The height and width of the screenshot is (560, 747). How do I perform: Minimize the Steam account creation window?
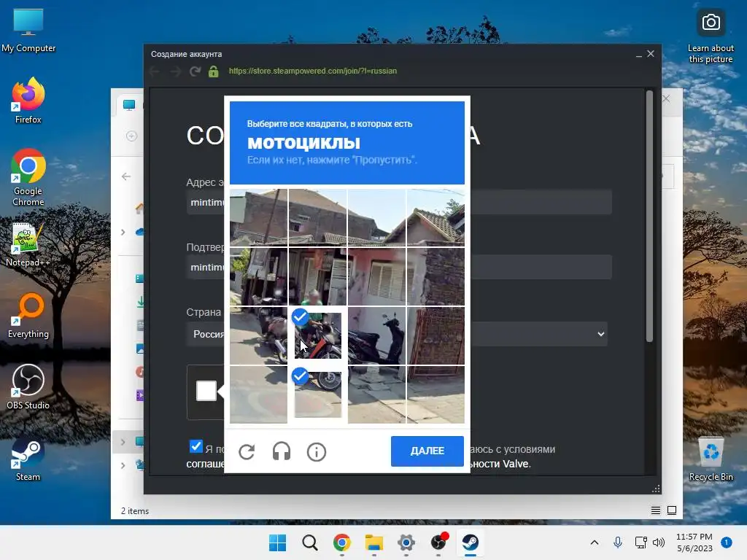[x=639, y=55]
